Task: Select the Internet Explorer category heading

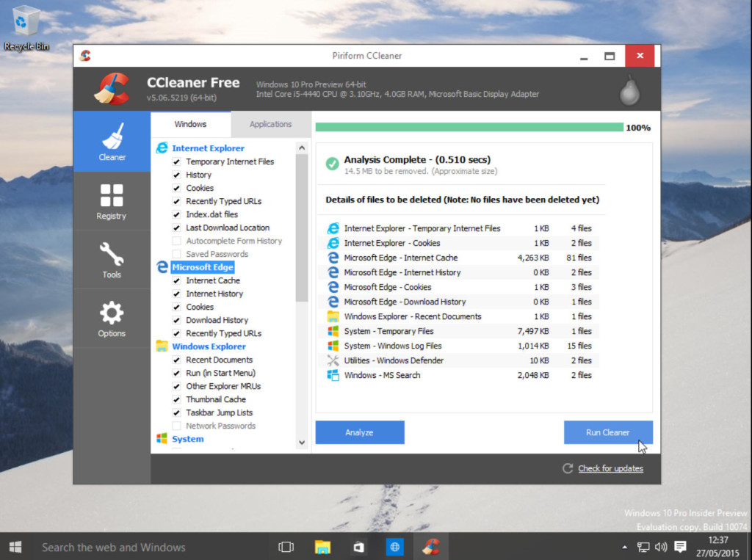Action: [x=208, y=148]
